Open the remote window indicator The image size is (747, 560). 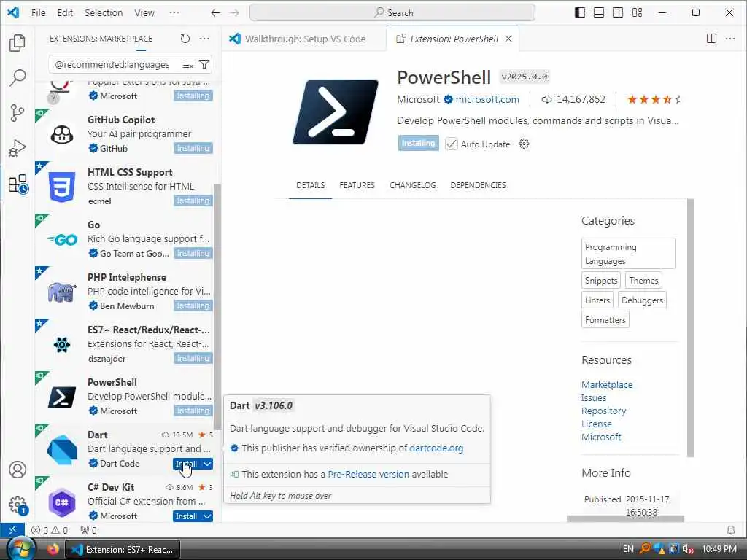click(12, 529)
